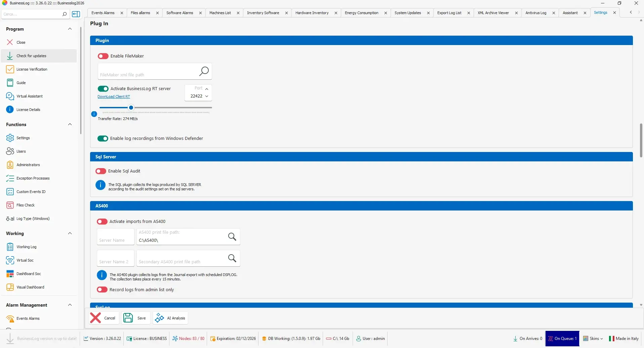Open License Verification icon
Viewport: 644px width, 348px height.
click(10, 69)
